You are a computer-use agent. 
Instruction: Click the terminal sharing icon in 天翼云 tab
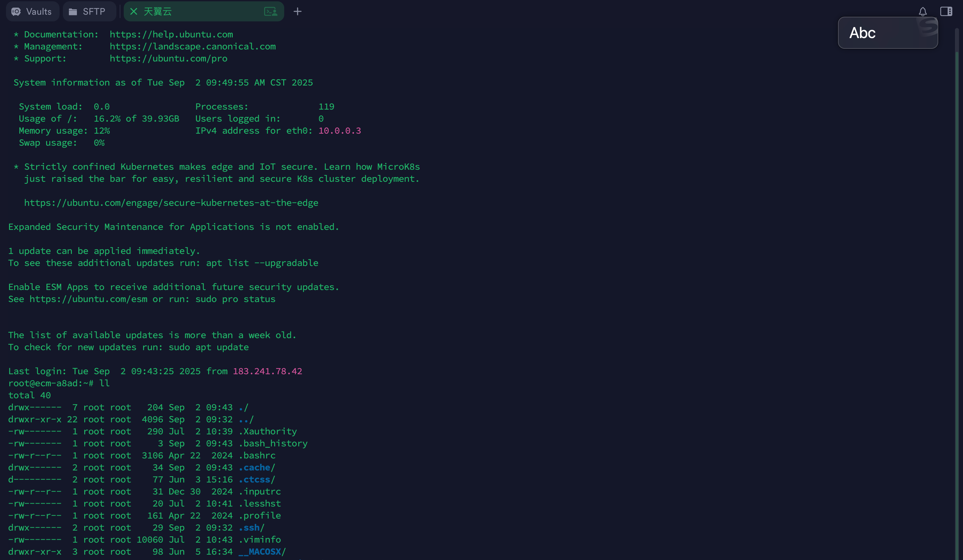tap(271, 11)
